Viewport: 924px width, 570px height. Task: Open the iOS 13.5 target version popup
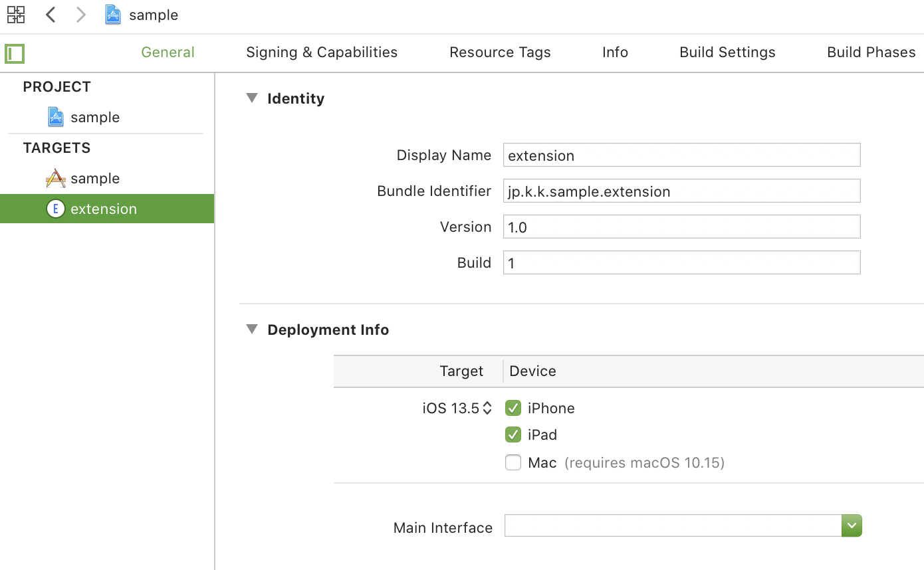(457, 408)
